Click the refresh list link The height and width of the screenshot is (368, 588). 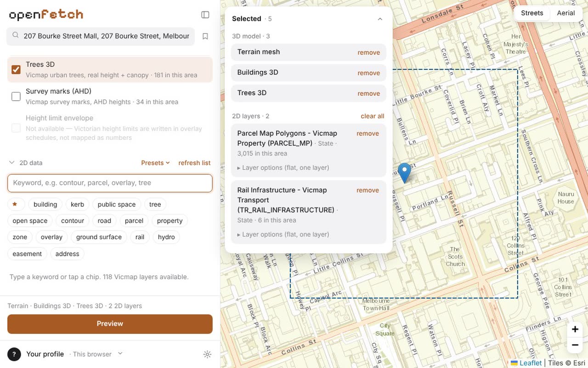pyautogui.click(x=194, y=163)
